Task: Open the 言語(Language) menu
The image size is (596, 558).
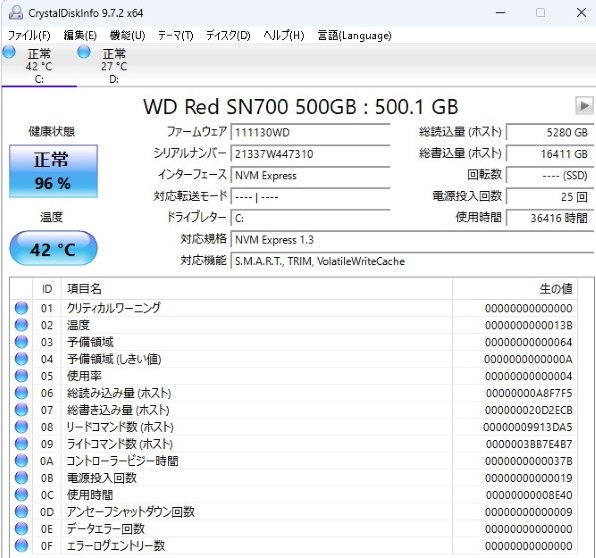Action: (x=354, y=35)
